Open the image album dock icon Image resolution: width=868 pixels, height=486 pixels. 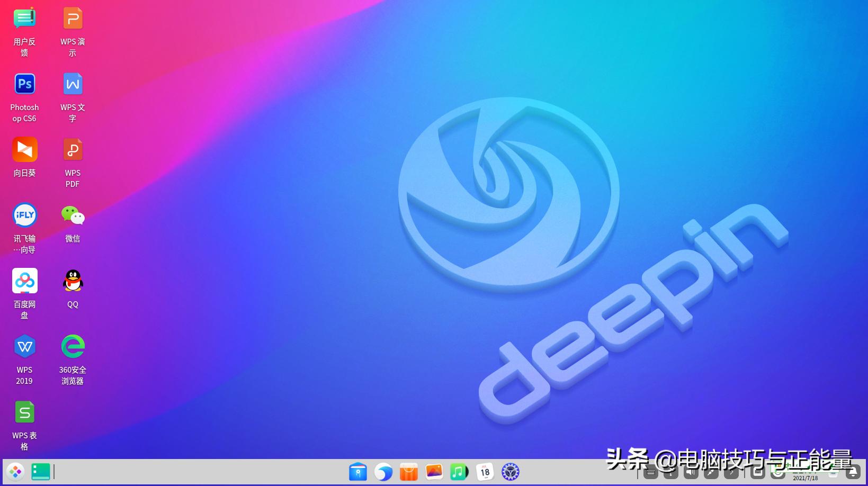point(434,472)
